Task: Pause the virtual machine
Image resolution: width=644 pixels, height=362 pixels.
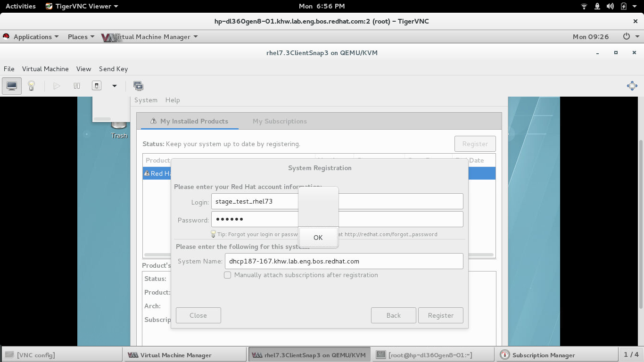Action: pyautogui.click(x=77, y=86)
